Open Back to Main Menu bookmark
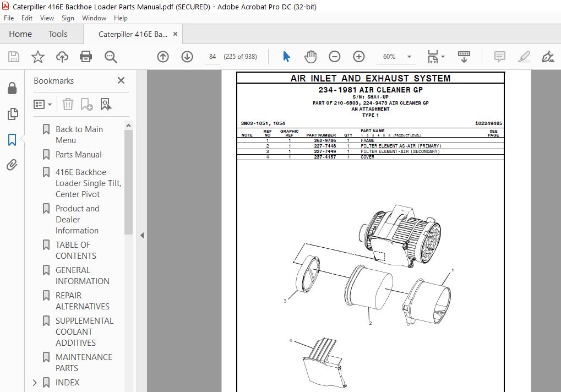The width and height of the screenshot is (561, 392). pos(79,134)
